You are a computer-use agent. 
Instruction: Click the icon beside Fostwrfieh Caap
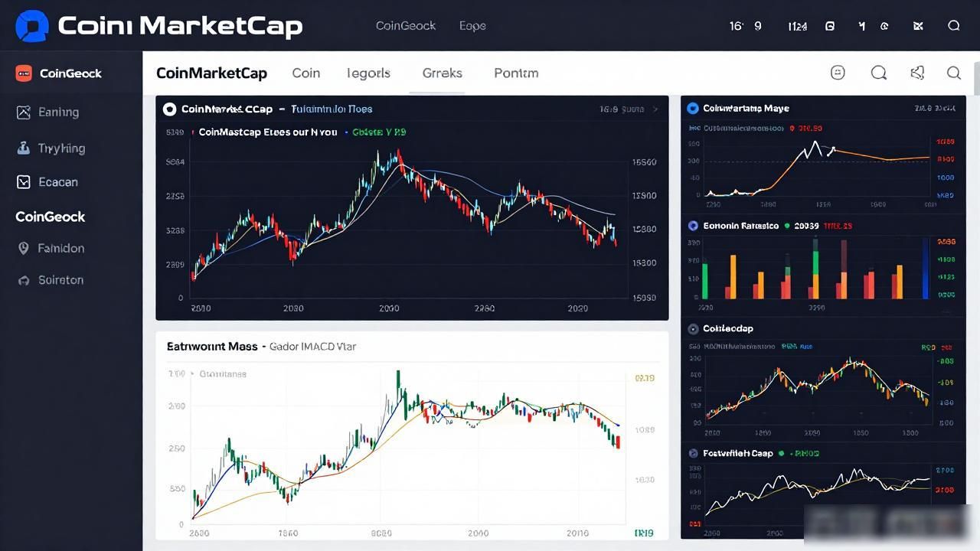click(x=693, y=454)
